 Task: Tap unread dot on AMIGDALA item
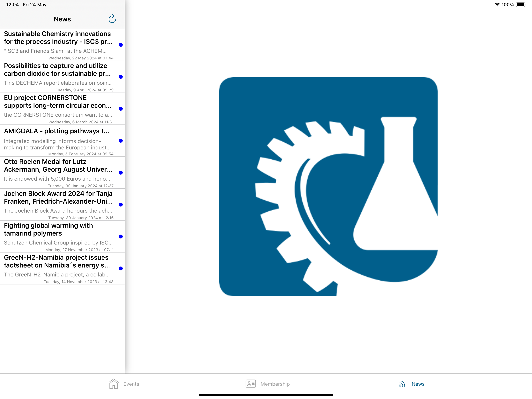coord(121,141)
